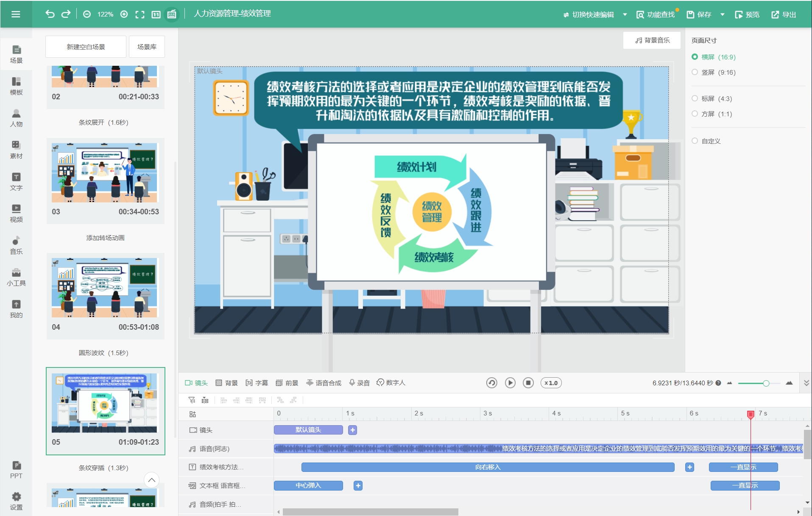
Task: Save the project with 保存
Action: click(699, 14)
